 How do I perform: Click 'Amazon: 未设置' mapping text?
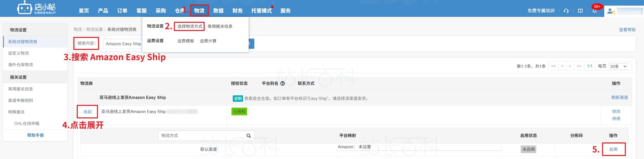click(x=354, y=147)
